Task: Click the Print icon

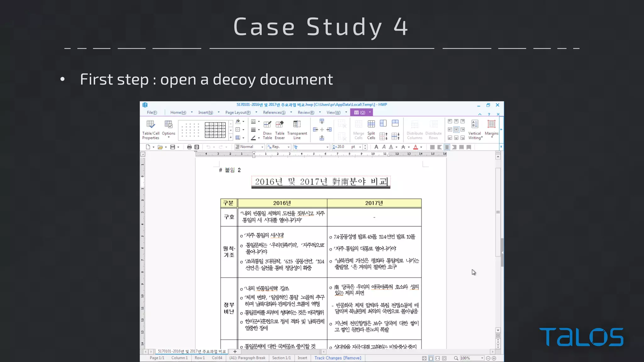Action: click(x=189, y=147)
